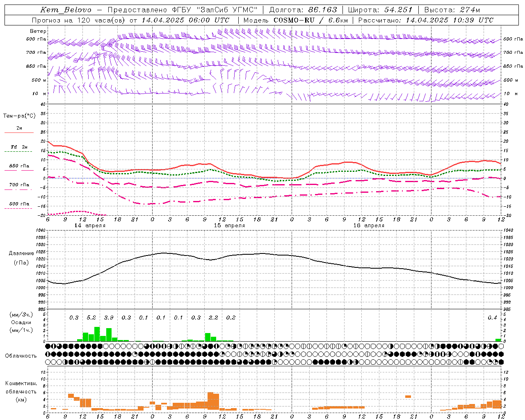525x420 pixels.
Task: Click the 0.2 precipitation value
Action: [231, 318]
